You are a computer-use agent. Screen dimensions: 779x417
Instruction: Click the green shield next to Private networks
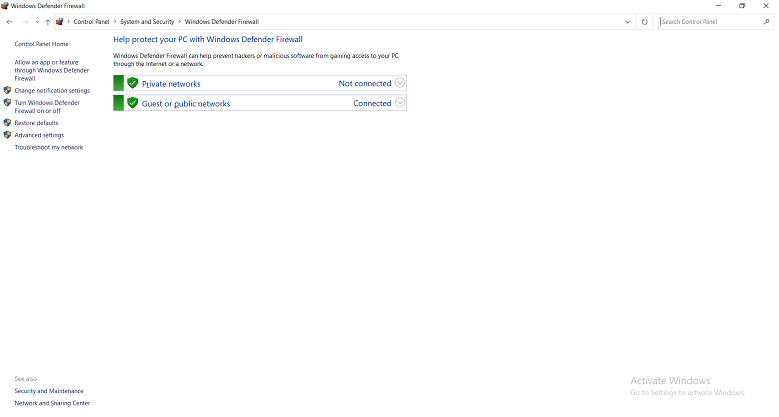point(133,83)
